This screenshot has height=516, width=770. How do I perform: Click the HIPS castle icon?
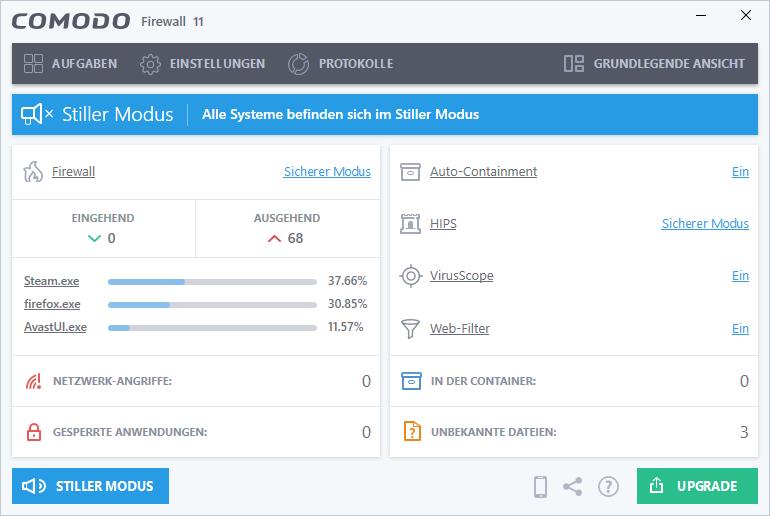point(410,224)
